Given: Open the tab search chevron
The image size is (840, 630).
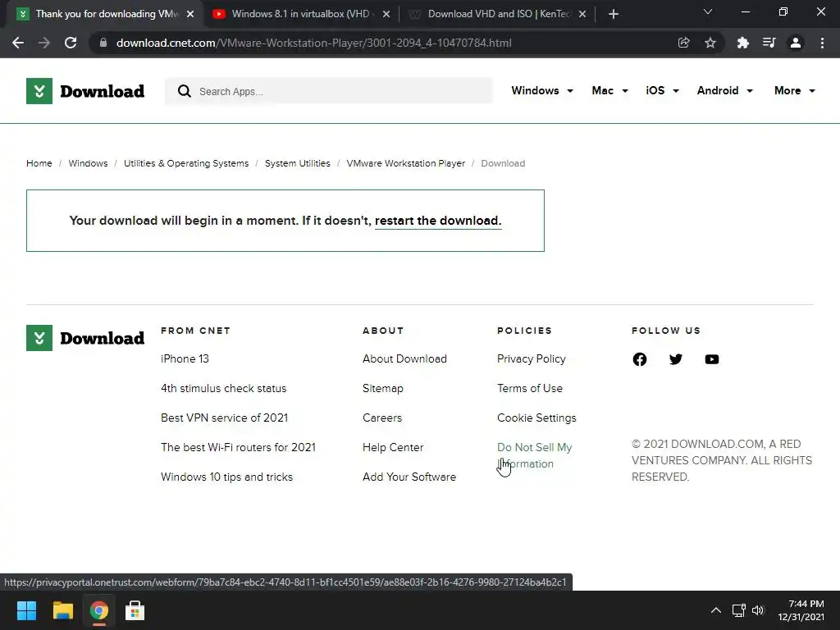Looking at the screenshot, I should [x=708, y=11].
